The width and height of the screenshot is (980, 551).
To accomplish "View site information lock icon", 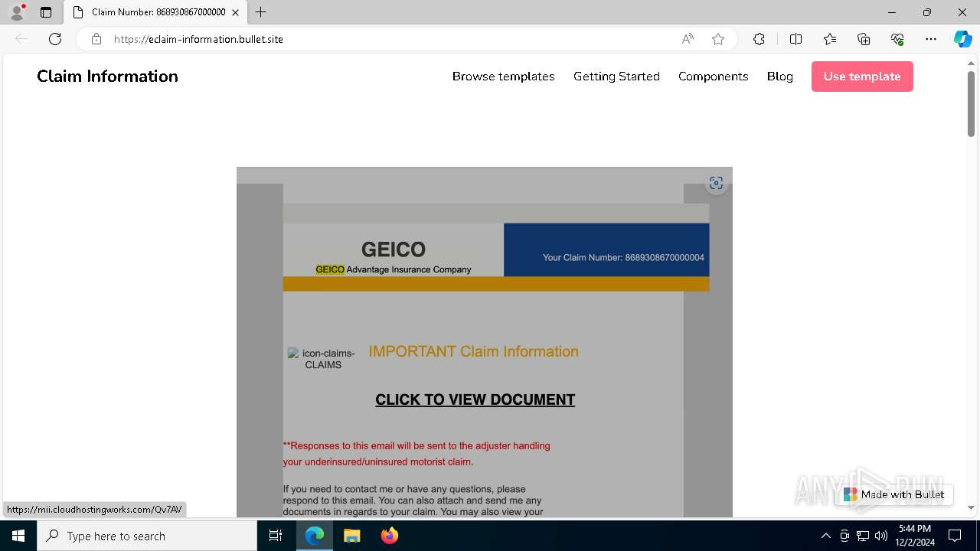I will pos(96,39).
